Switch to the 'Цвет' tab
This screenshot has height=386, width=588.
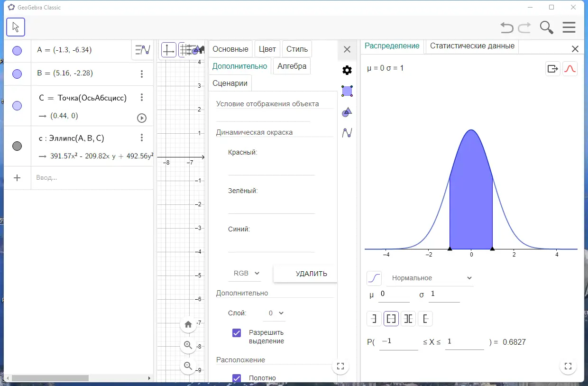pos(267,49)
